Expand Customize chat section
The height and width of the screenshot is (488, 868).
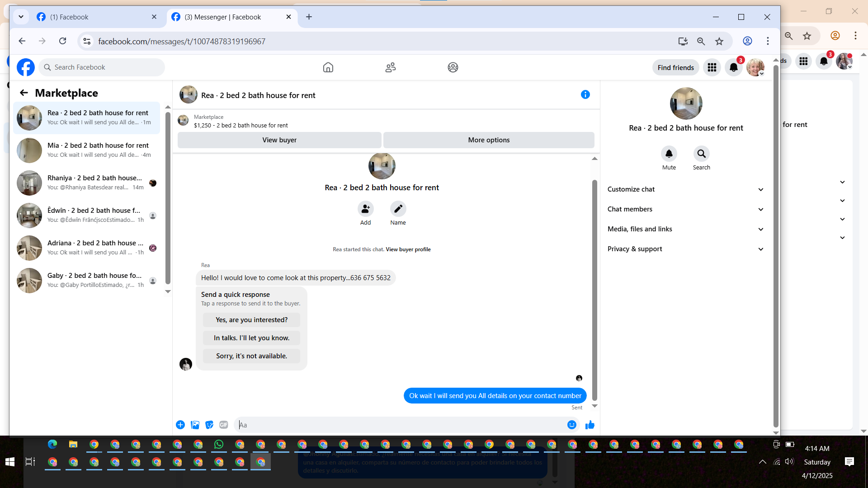(x=685, y=189)
